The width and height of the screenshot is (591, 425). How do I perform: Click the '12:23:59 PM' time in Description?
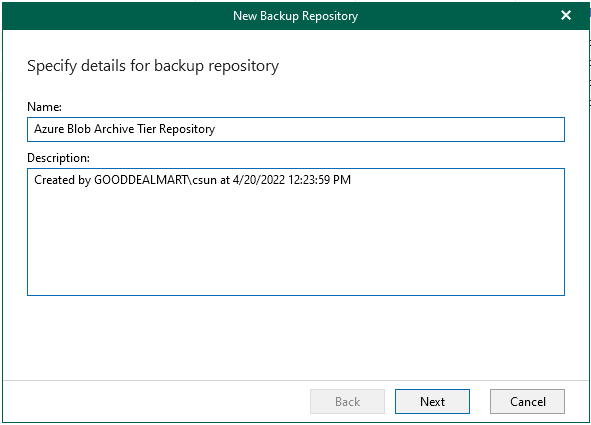(x=320, y=180)
